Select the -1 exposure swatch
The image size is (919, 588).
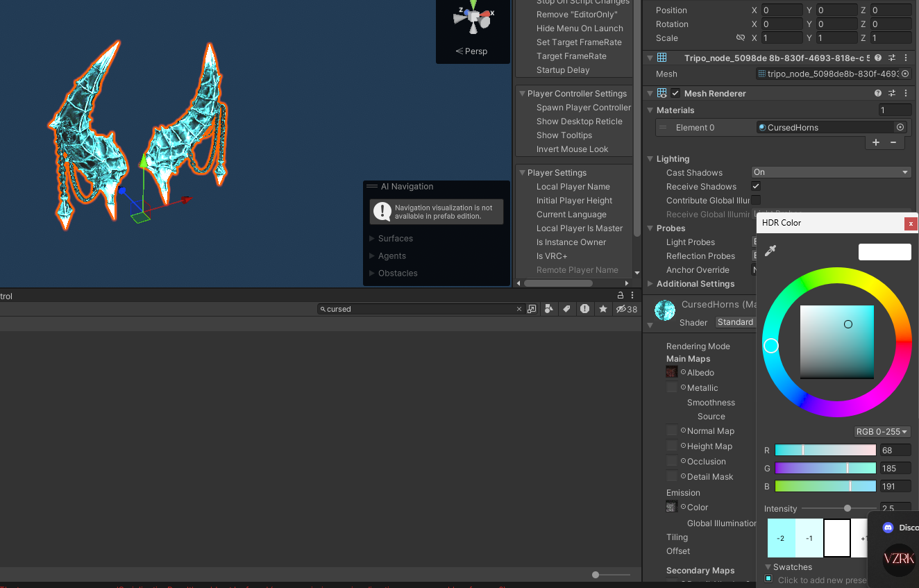[809, 538]
